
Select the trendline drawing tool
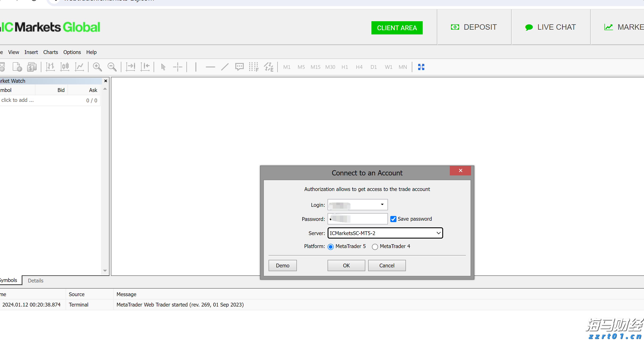coord(225,67)
